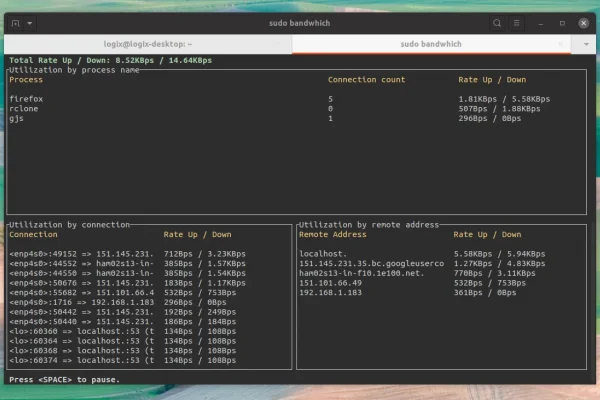Select connection enp4s0:50676 row
Image resolution: width=600 pixels, height=400 pixels.
click(127, 283)
